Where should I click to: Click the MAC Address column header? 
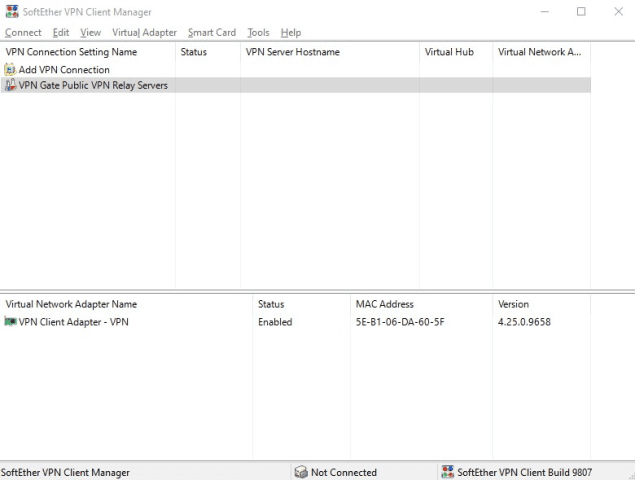pos(384,304)
